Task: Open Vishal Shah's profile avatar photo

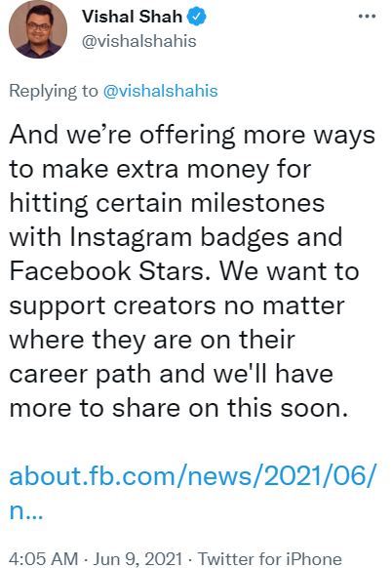Action: point(38,29)
